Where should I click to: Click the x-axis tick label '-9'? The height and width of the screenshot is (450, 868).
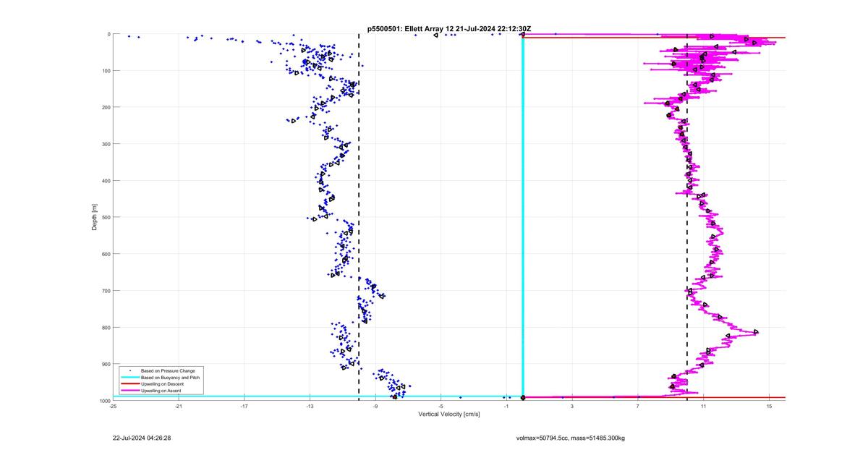click(375, 407)
